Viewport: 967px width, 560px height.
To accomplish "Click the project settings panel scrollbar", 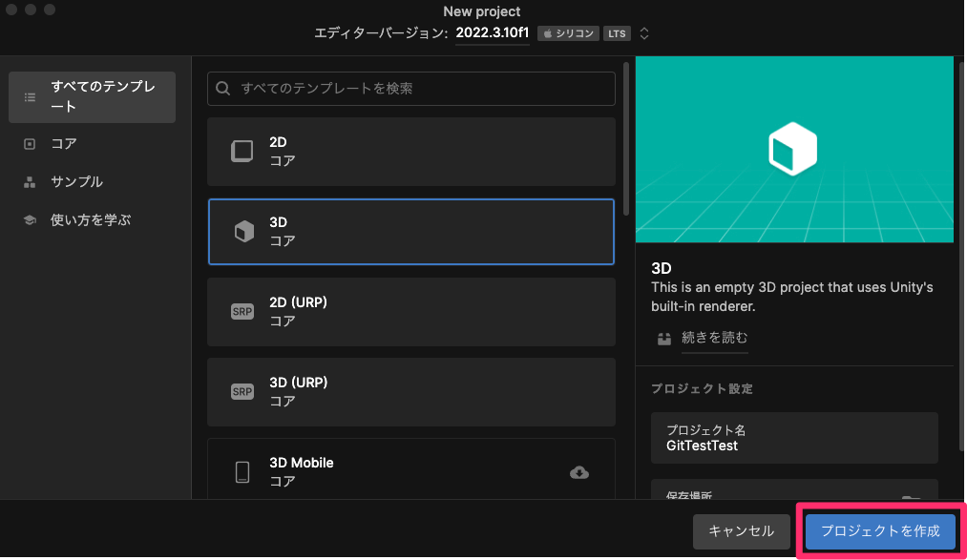I will pos(961,256).
